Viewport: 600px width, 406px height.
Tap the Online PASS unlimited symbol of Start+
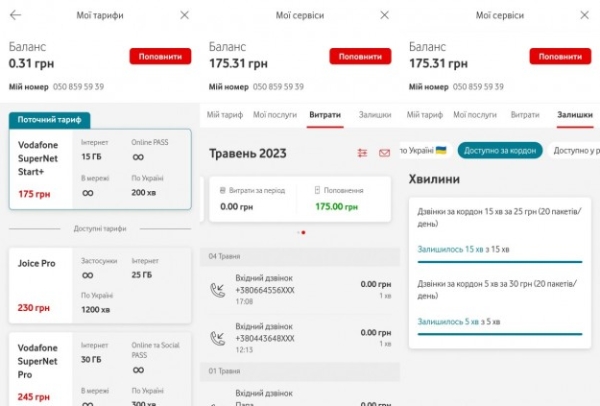tap(138, 157)
